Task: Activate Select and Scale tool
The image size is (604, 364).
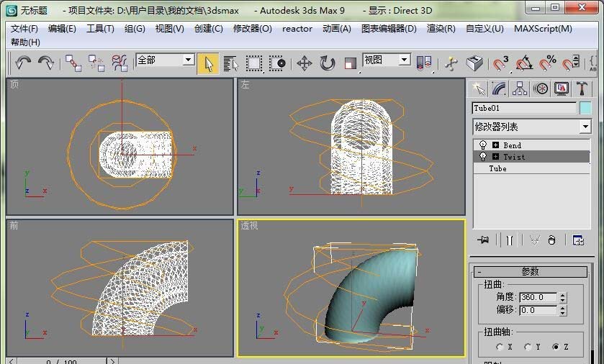Action: pos(350,63)
